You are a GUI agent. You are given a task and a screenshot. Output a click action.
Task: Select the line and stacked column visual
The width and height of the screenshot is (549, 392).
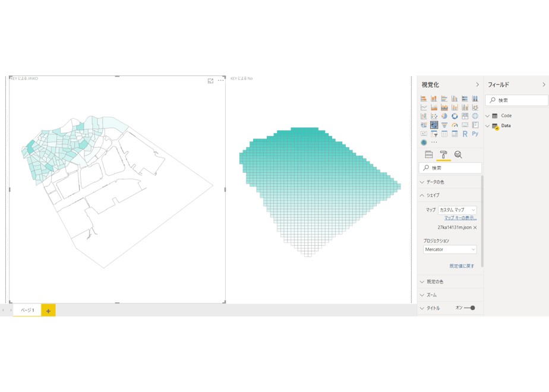(455, 107)
